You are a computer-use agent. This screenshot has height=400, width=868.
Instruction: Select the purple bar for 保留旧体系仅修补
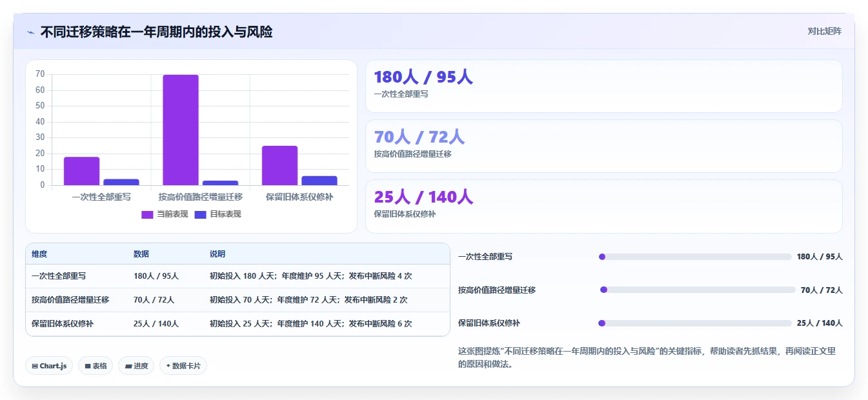279,165
